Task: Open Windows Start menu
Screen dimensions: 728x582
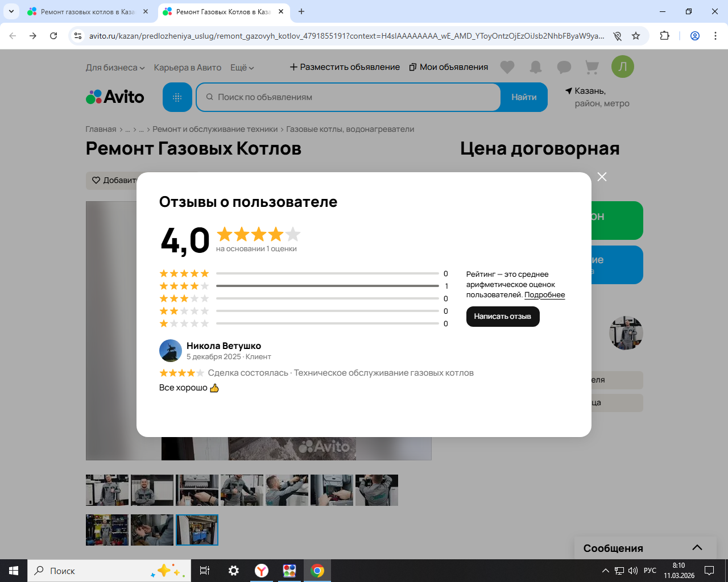Action: pyautogui.click(x=14, y=571)
